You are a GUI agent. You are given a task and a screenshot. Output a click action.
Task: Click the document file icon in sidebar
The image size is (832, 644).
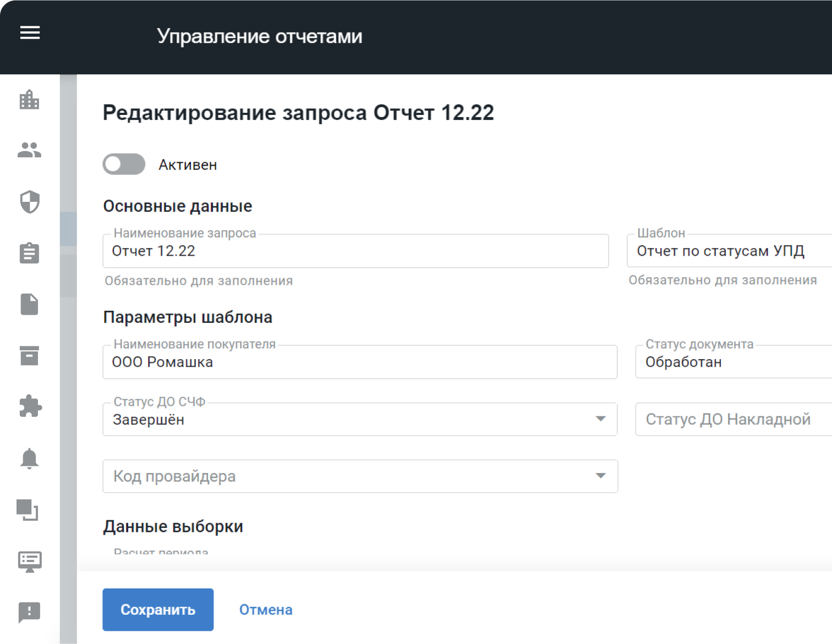pos(30,304)
